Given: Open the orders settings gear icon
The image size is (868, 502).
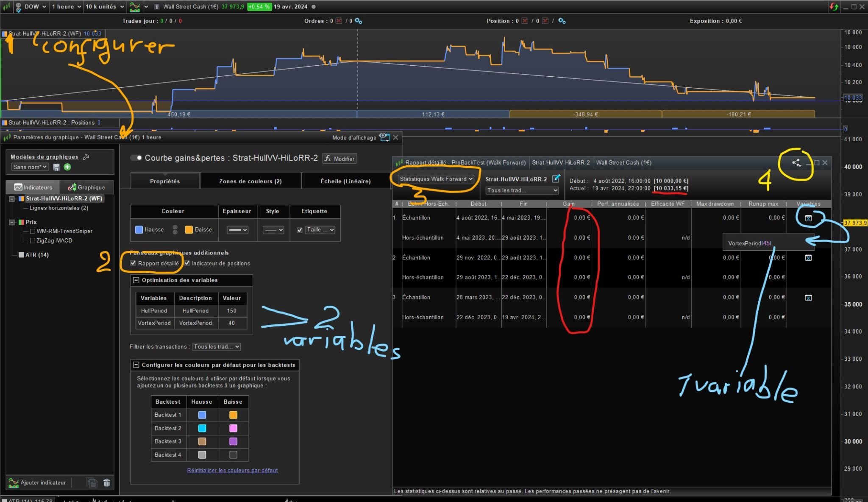Looking at the screenshot, I should point(359,21).
